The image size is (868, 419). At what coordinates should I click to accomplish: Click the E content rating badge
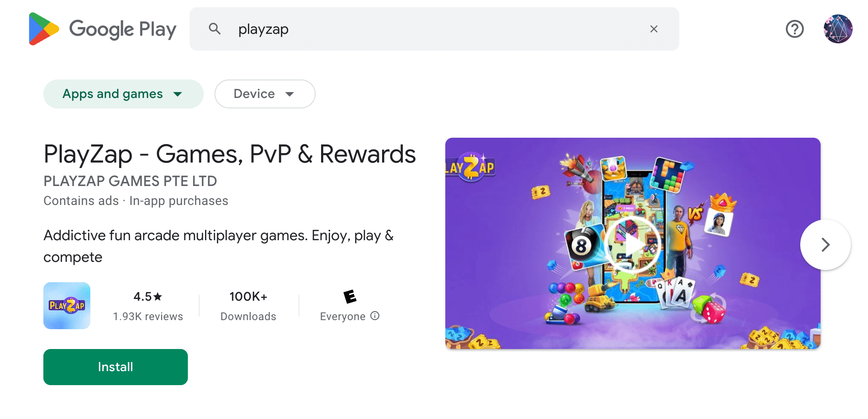pyautogui.click(x=350, y=297)
